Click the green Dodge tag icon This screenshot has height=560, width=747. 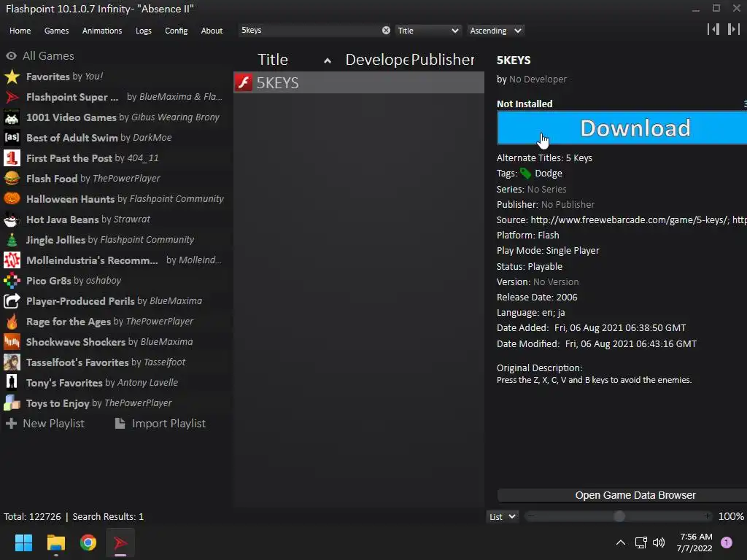525,174
